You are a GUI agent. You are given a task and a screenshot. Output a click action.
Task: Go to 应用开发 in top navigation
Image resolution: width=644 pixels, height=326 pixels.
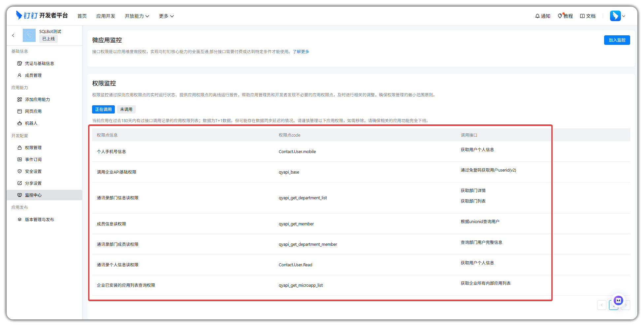[106, 16]
